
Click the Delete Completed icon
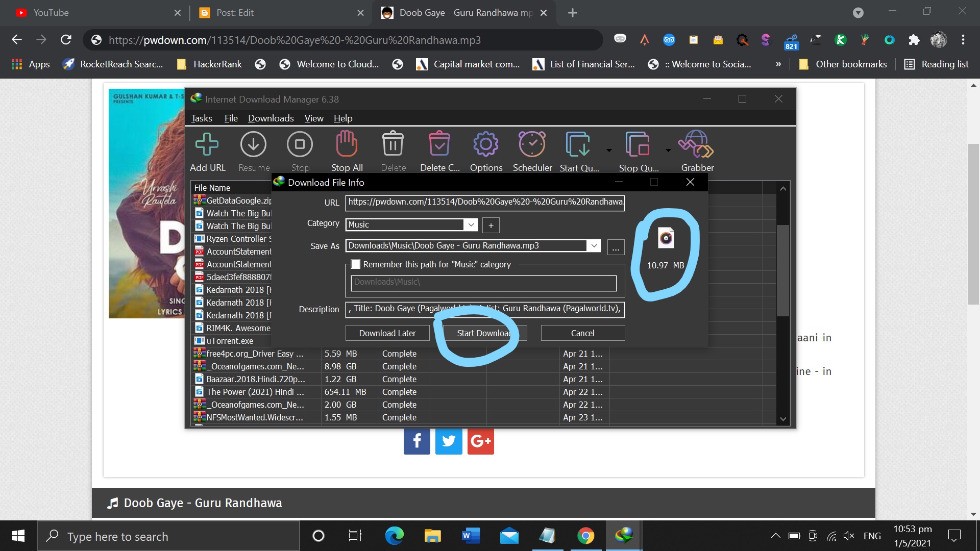click(x=439, y=145)
